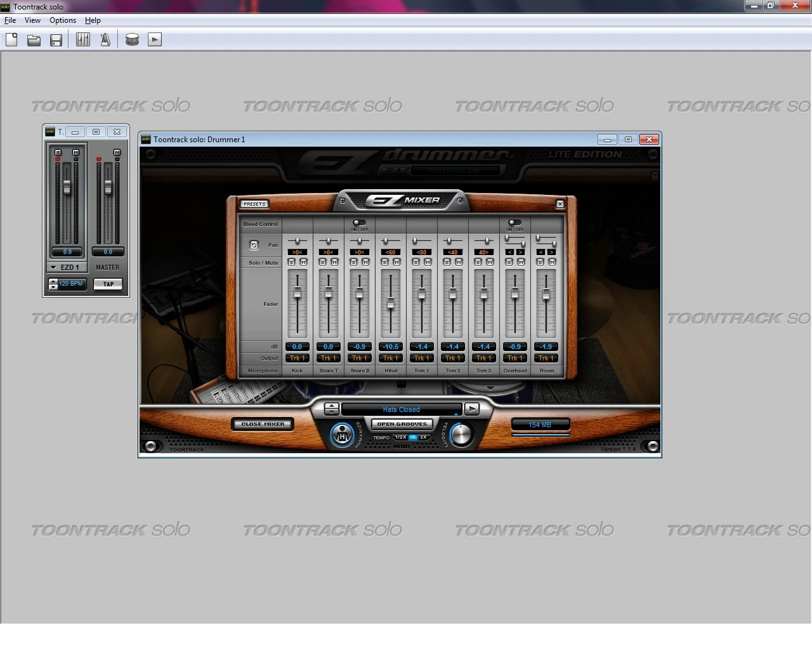Mute the Hihat channel
This screenshot has width=812, height=650.
tap(396, 262)
